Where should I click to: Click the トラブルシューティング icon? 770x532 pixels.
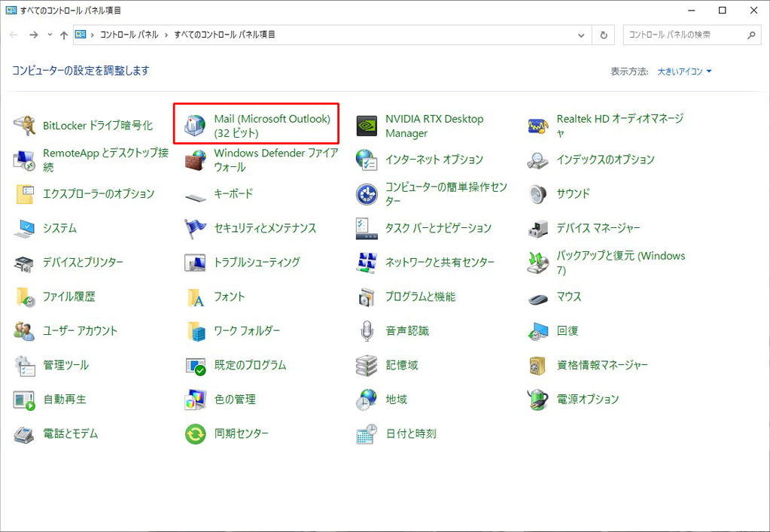(195, 263)
